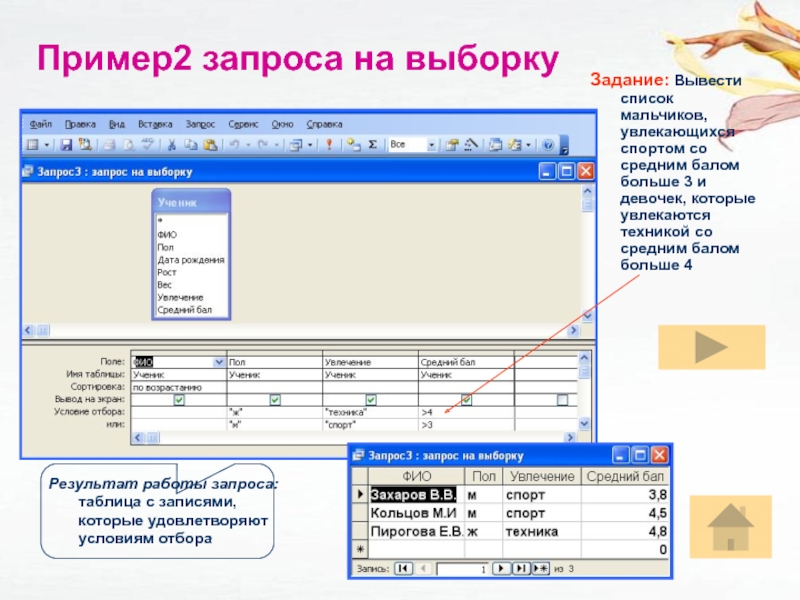Click the datasheet View icon in the toolbar
Image resolution: width=800 pixels, height=600 pixels.
pos(33,145)
